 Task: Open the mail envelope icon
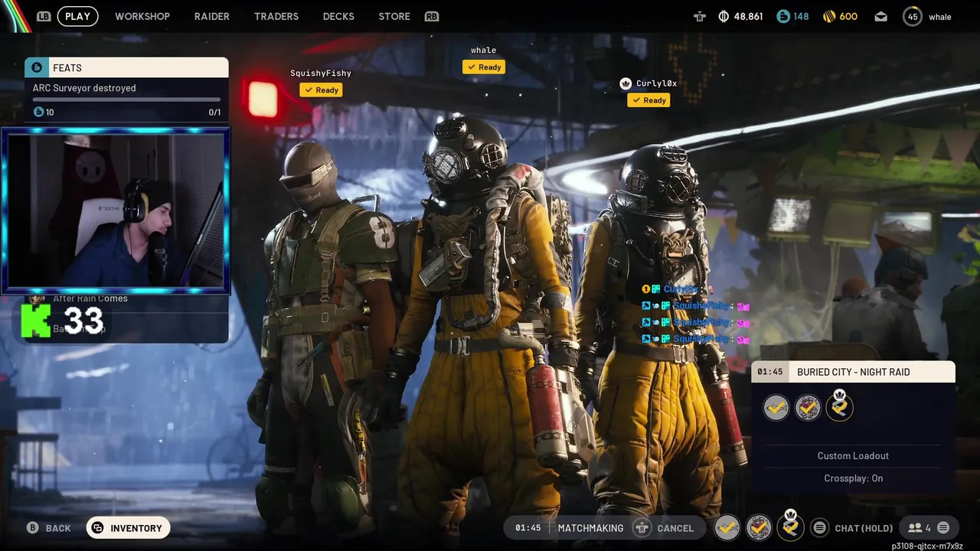tap(881, 16)
